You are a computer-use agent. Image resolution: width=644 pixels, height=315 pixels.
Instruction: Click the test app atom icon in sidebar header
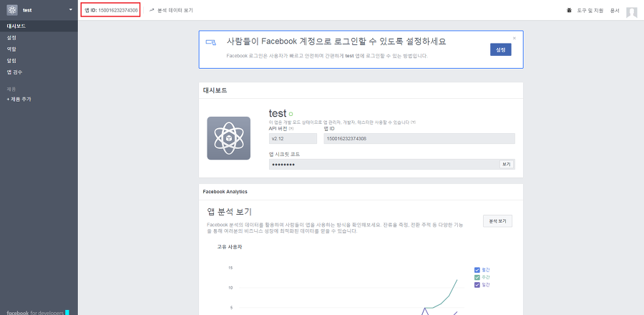click(x=12, y=10)
